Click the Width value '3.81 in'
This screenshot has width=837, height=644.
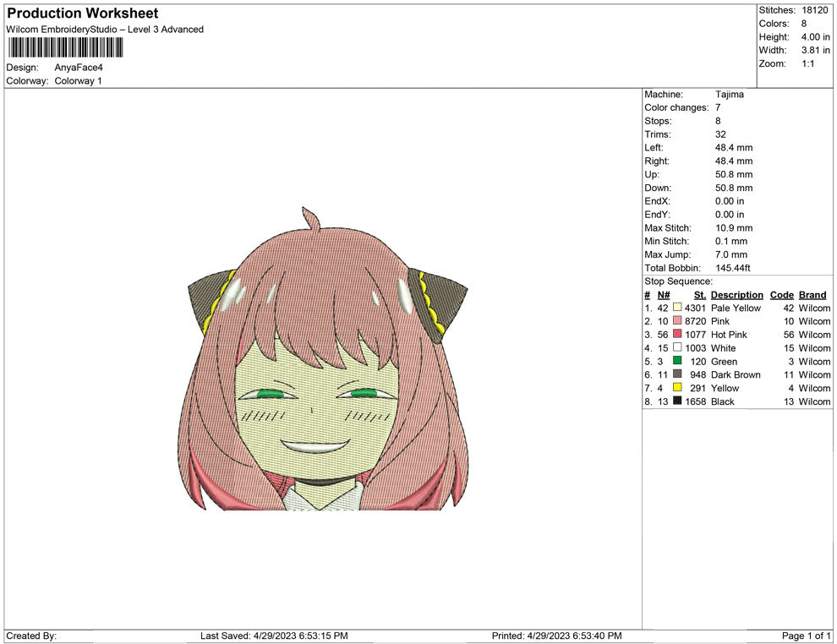815,50
